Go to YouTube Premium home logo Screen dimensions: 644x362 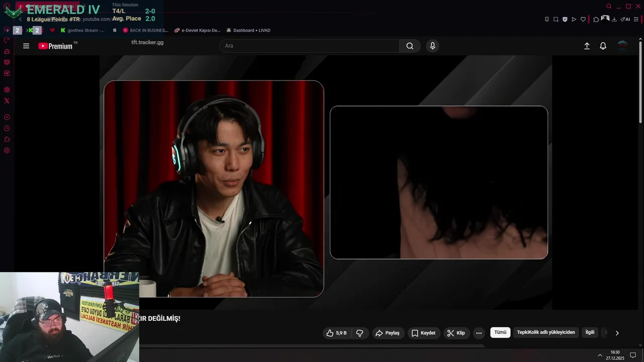coord(56,46)
